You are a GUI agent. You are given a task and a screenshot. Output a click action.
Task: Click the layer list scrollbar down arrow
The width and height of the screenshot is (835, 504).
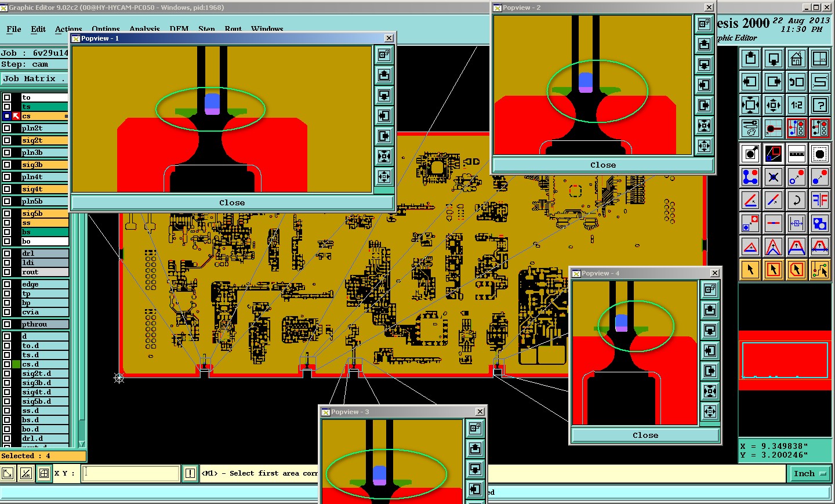pos(82,443)
